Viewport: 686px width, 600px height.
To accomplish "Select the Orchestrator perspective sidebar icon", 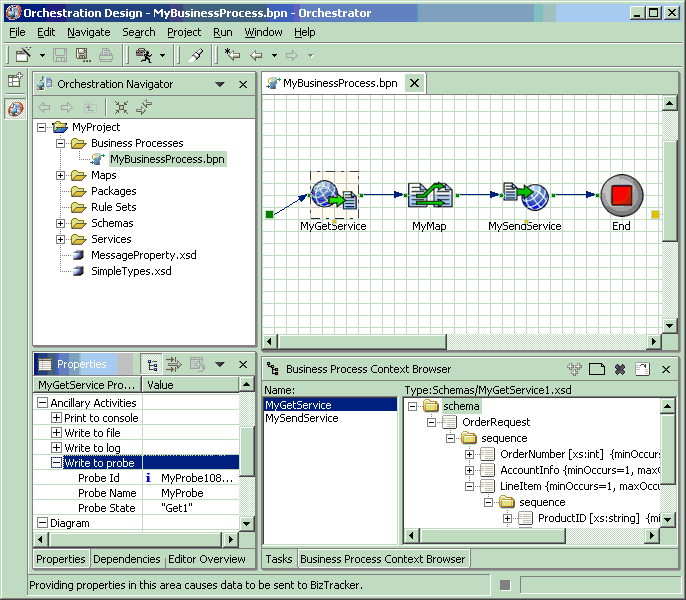I will [15, 108].
